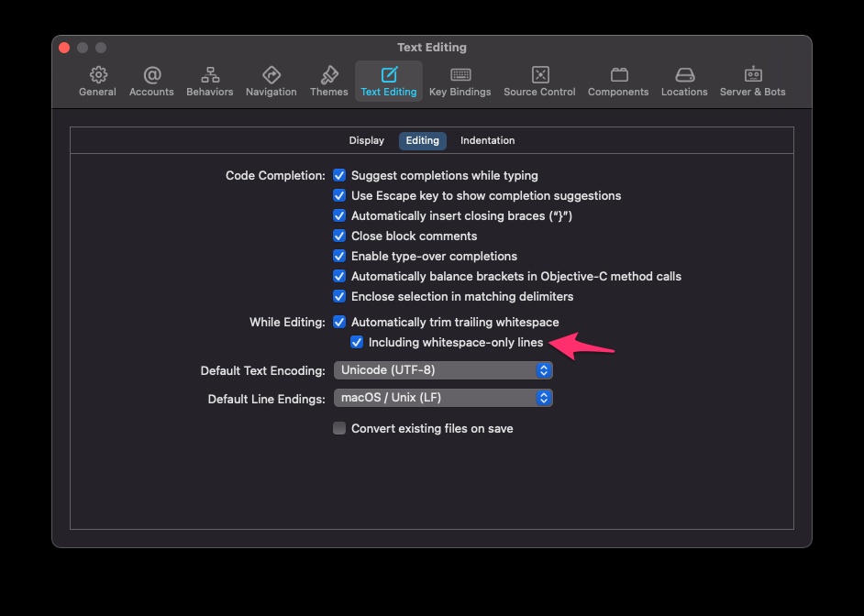Image resolution: width=864 pixels, height=616 pixels.
Task: Open the Navigation preferences pane
Action: coord(271,82)
